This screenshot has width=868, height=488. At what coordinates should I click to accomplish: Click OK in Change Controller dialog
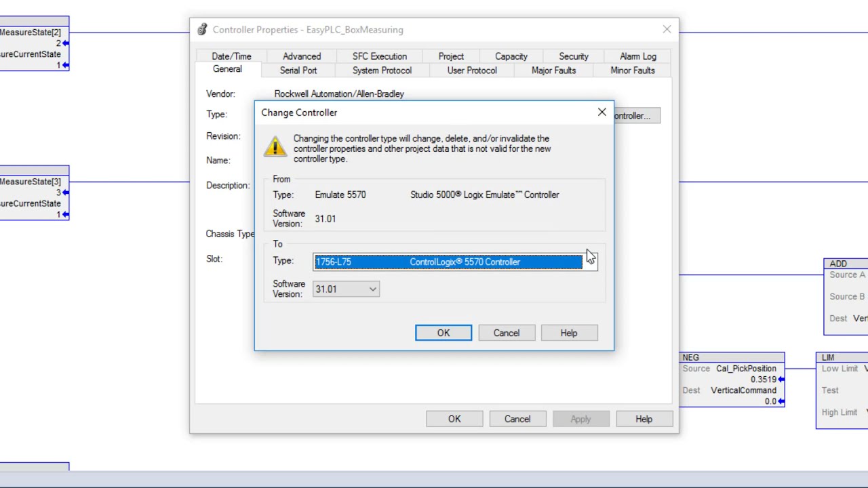[x=443, y=333]
